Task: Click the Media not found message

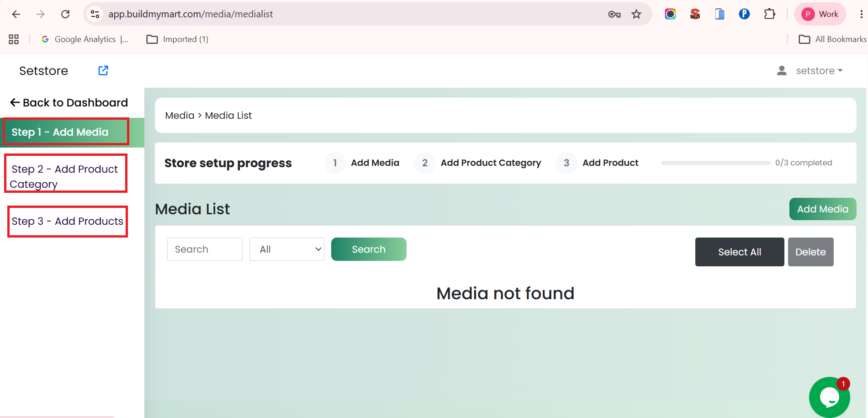Action: pos(505,293)
